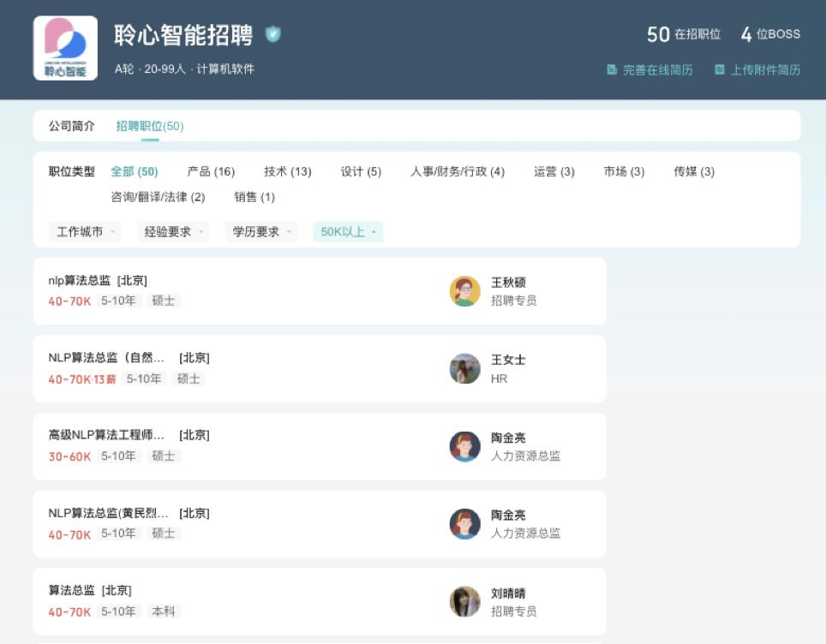Expand the 50K以上 salary dropdown
Screen dimensions: 826x644
pos(347,231)
